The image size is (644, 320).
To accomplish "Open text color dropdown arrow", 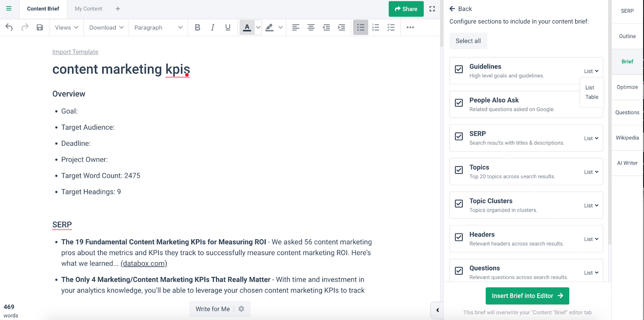I will point(258,27).
